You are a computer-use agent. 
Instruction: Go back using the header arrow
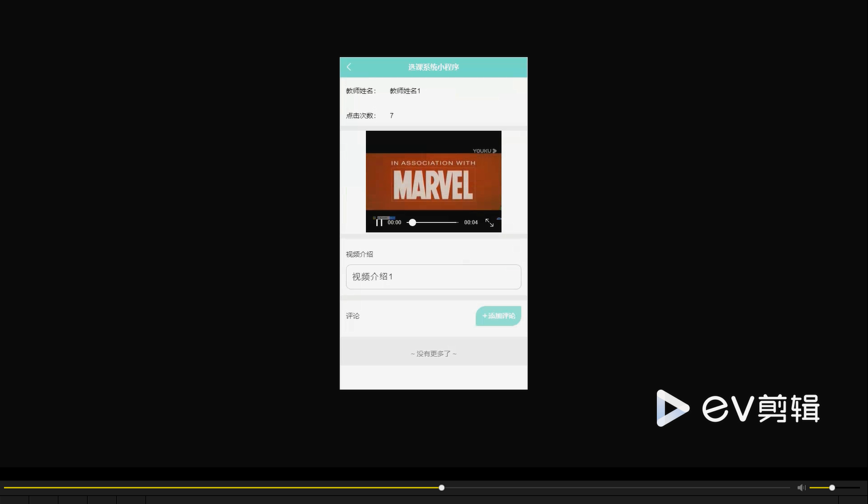point(349,67)
